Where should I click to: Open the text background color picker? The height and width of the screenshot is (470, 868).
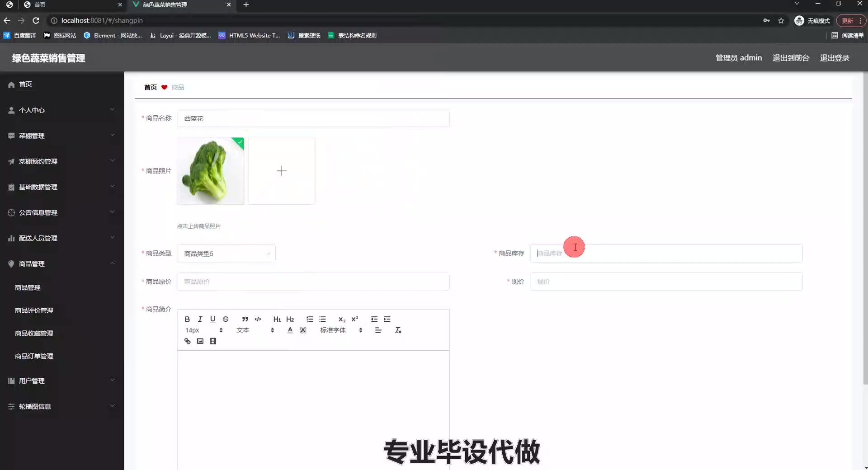(x=303, y=330)
